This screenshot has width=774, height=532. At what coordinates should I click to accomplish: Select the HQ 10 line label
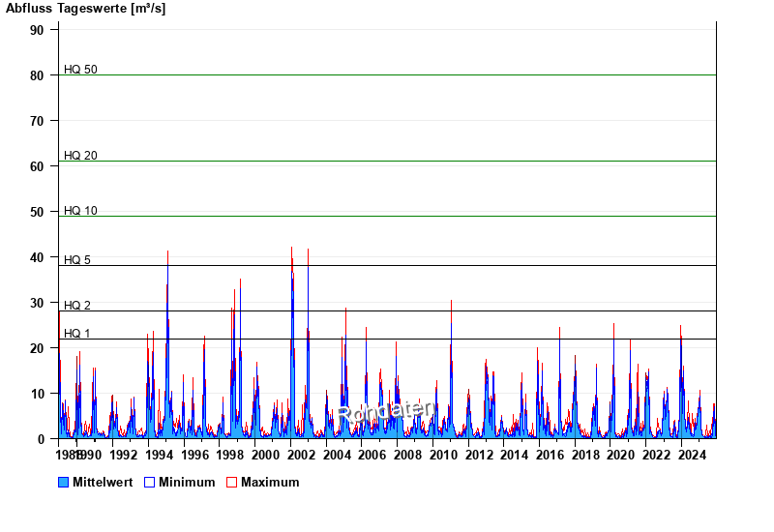pos(80,211)
